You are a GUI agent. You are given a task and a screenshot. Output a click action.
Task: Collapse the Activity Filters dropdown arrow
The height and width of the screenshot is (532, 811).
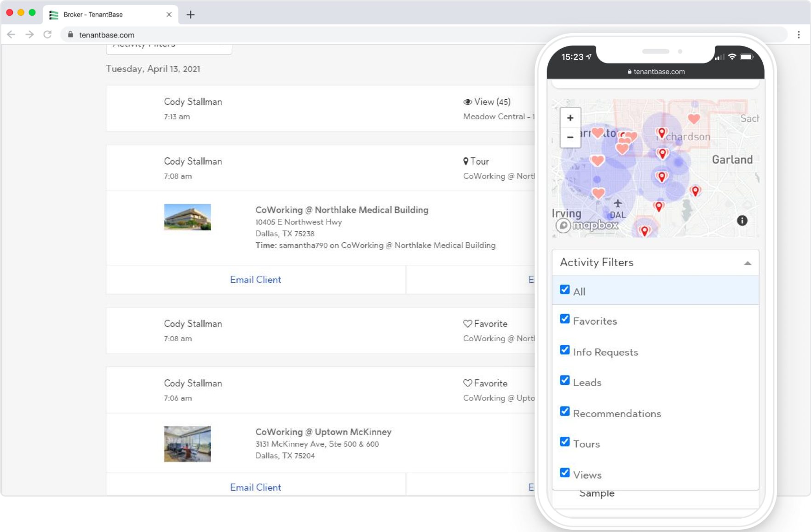[x=747, y=263]
